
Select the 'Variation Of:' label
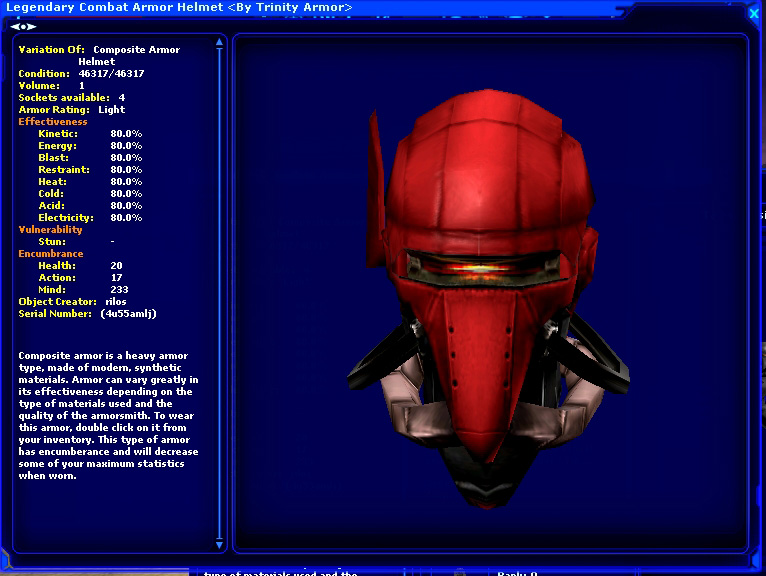(52, 49)
